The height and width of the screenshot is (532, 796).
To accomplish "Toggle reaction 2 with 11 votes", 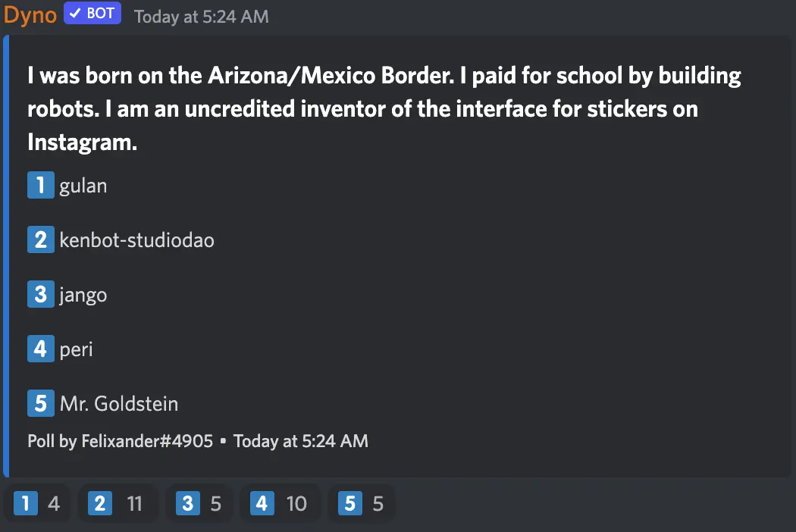I will (x=118, y=503).
